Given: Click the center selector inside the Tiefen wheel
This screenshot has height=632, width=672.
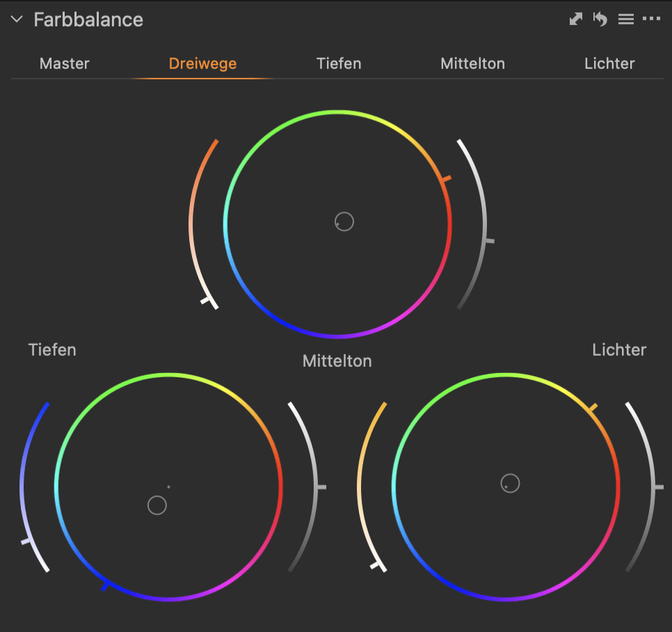Looking at the screenshot, I should (157, 505).
